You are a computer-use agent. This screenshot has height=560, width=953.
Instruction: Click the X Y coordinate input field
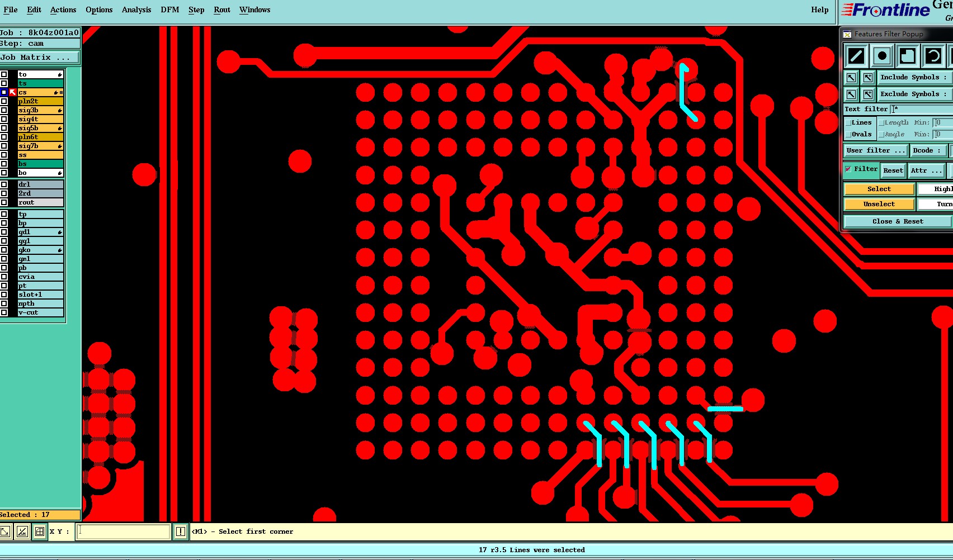(123, 531)
